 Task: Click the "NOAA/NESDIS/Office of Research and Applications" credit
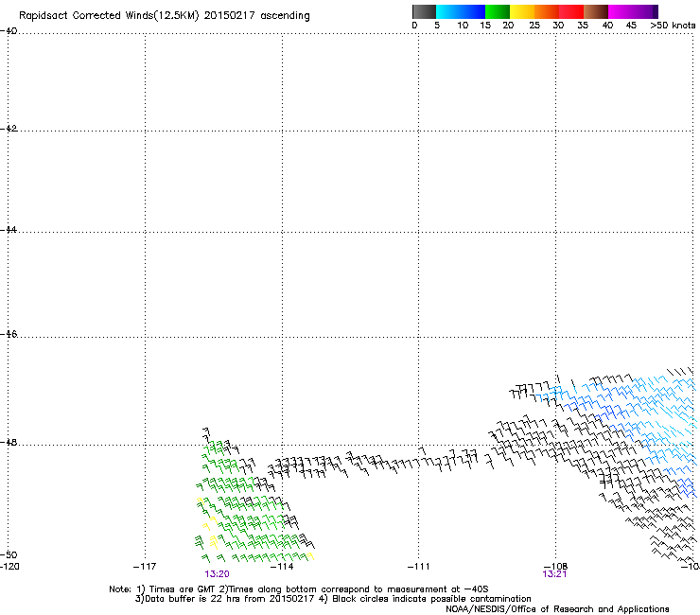click(x=557, y=609)
